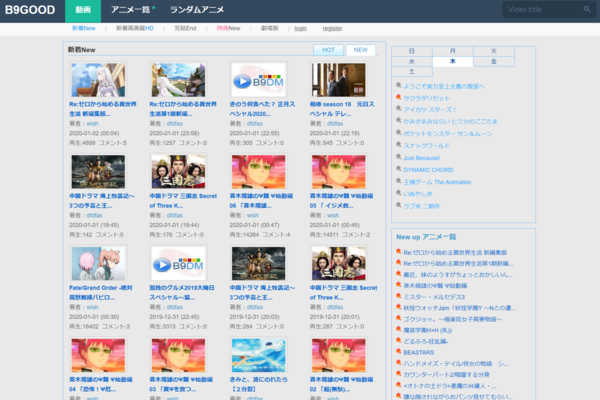
Task: Open 三国志 thumbnail dated 2020-01-01 (19:44)
Action: tap(178, 171)
